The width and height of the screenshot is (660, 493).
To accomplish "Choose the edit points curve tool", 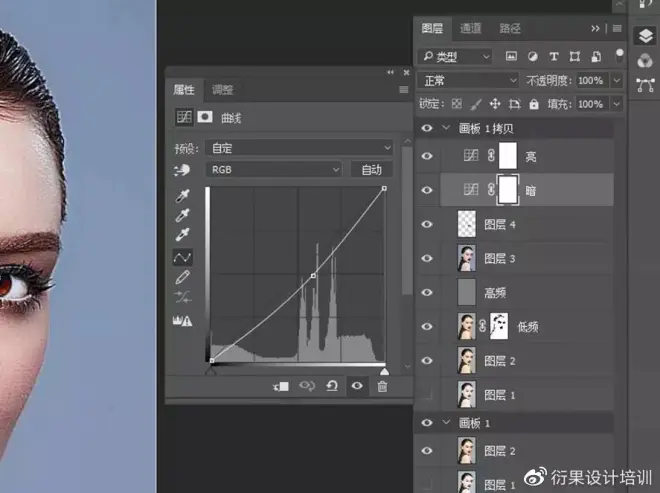I will pyautogui.click(x=183, y=257).
